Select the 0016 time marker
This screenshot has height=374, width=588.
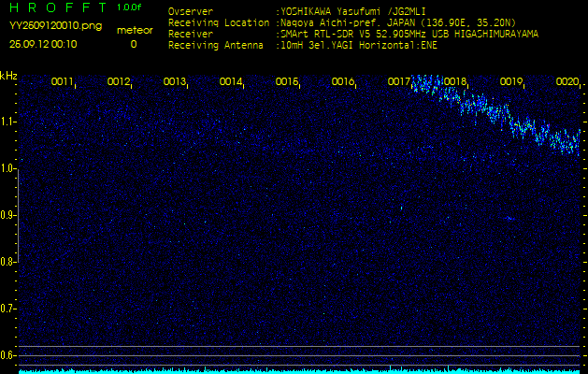click(x=343, y=82)
